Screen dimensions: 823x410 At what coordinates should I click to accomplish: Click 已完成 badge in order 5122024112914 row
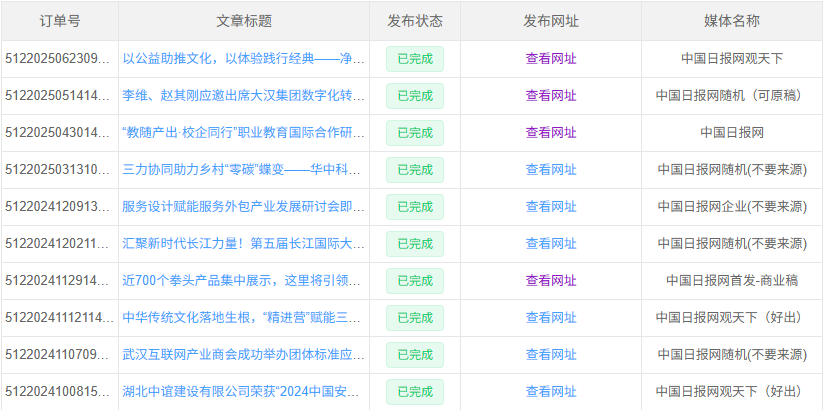coord(415,281)
